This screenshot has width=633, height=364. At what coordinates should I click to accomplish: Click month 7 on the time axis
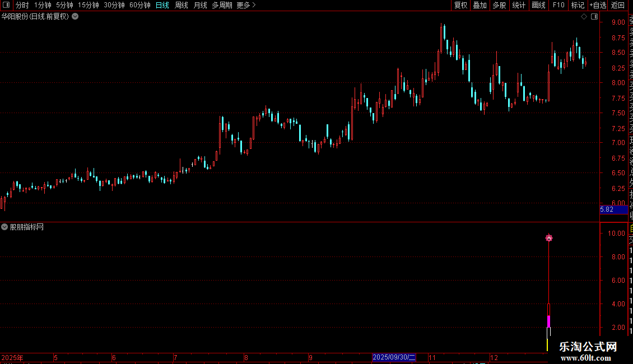point(175,357)
